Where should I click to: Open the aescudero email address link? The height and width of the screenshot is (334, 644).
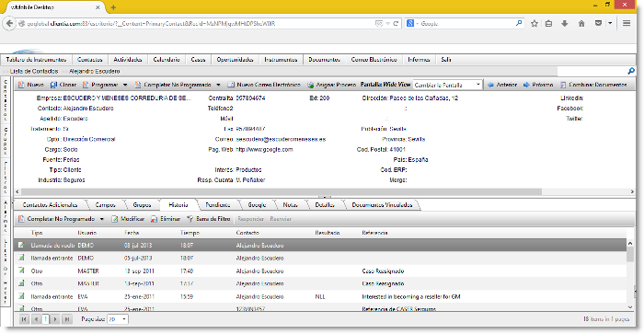click(x=281, y=139)
